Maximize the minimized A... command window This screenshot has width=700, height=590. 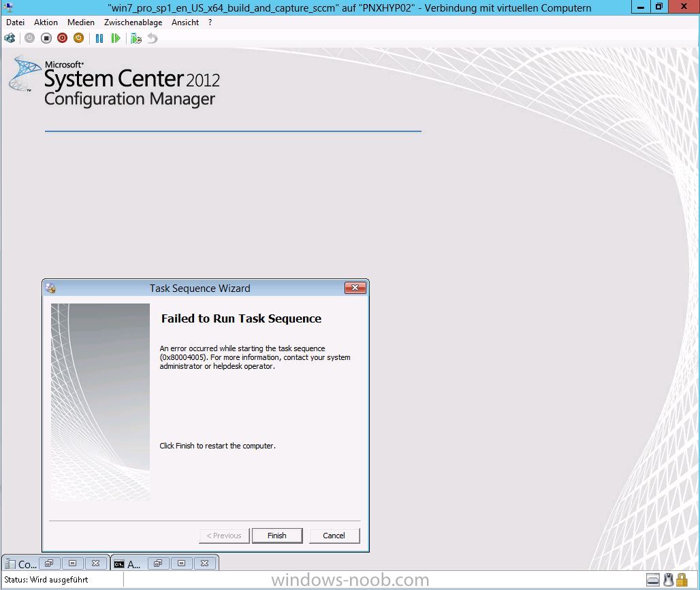tap(181, 563)
